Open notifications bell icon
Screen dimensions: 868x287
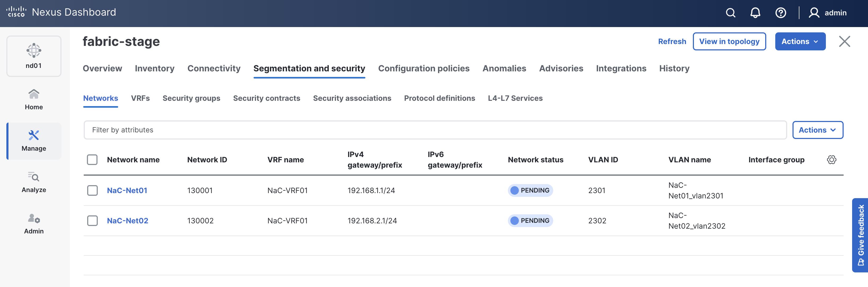[755, 13]
